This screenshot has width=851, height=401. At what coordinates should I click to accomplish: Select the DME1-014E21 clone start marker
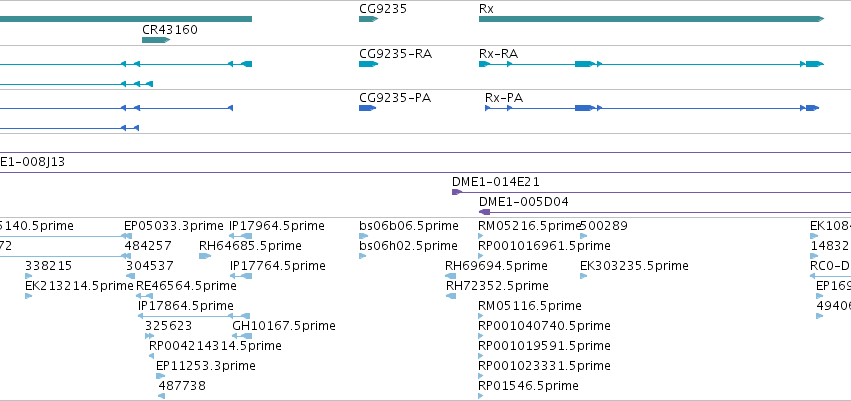point(457,192)
